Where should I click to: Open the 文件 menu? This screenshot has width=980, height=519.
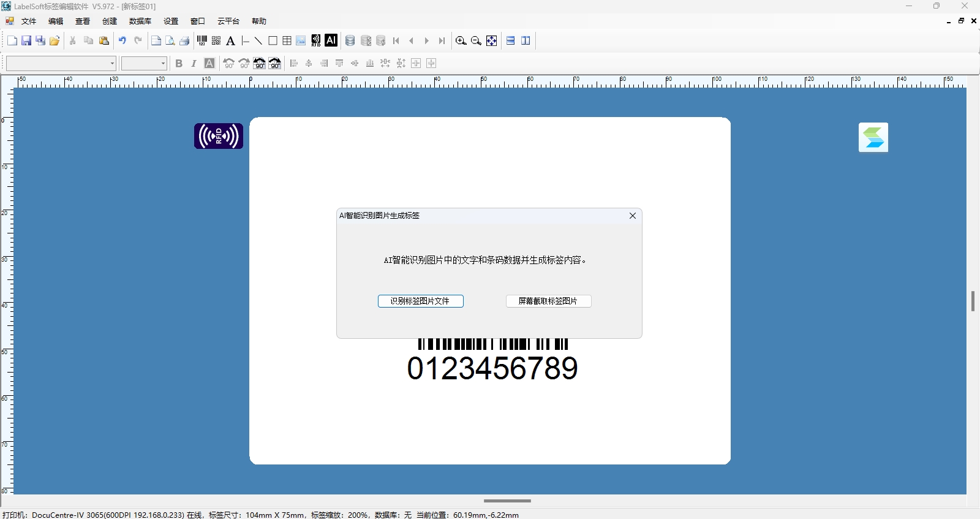click(x=29, y=21)
